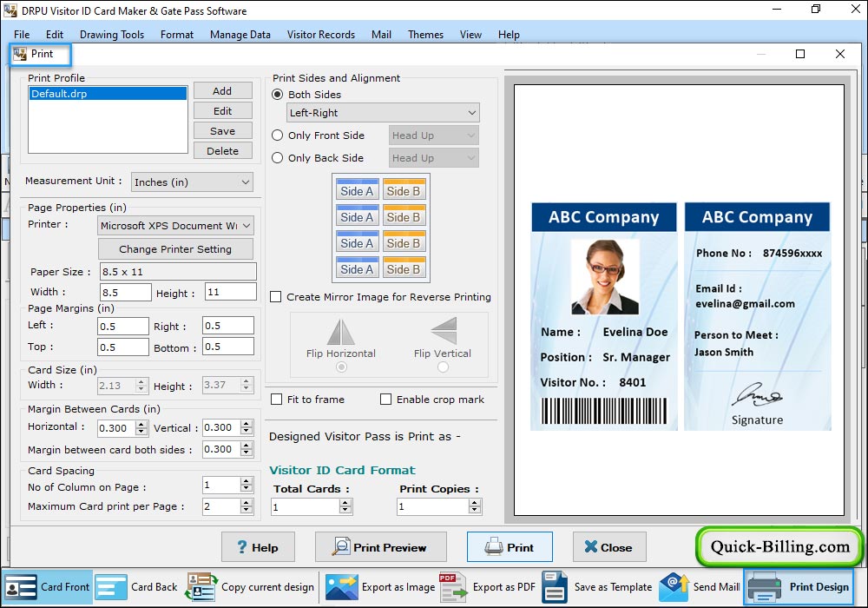Click the back ID card preview thumbnail

pos(757,317)
